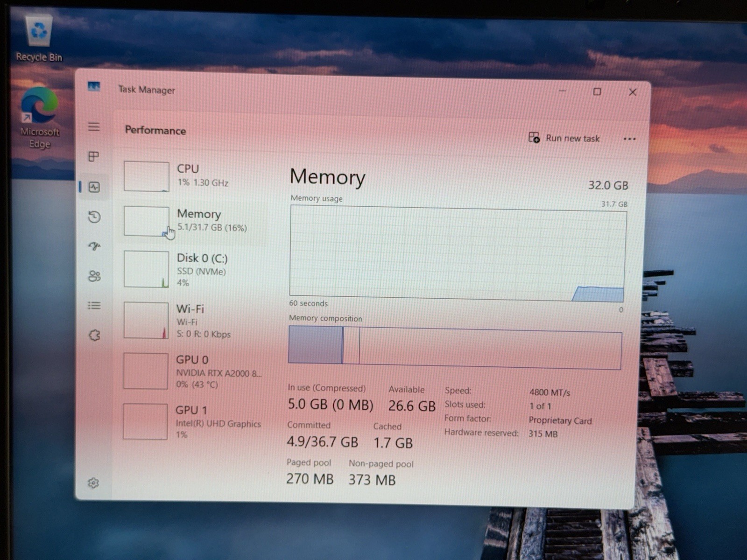Open the Services page puzzle icon
This screenshot has width=747, height=560.
[94, 335]
